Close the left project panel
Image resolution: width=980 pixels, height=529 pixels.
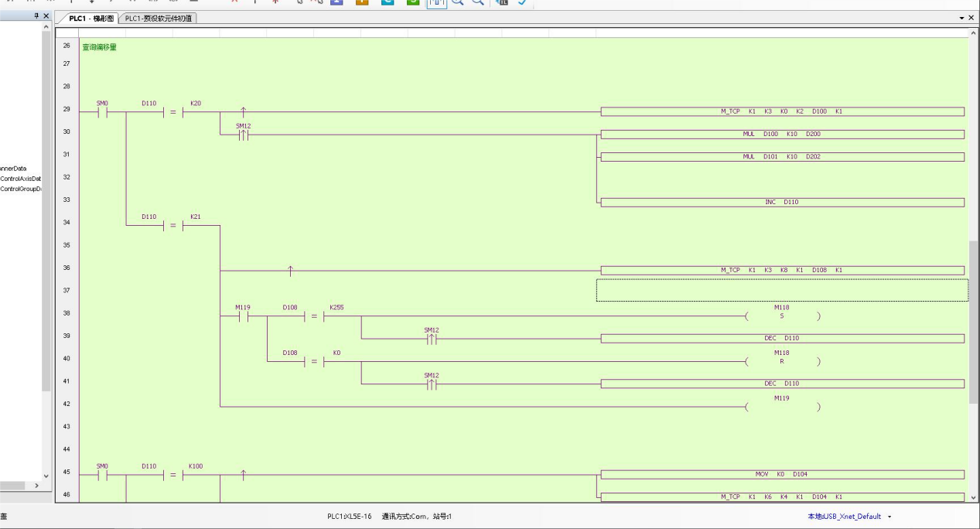click(x=46, y=16)
